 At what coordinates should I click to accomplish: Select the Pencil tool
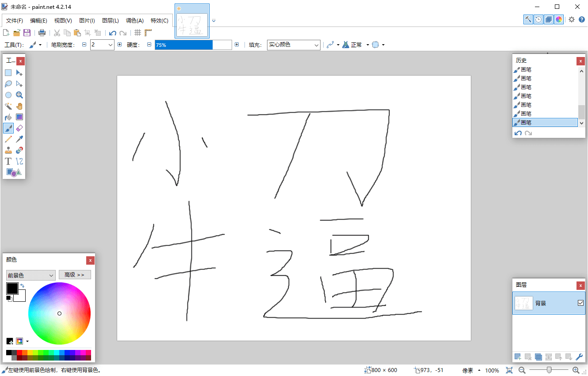click(8, 139)
